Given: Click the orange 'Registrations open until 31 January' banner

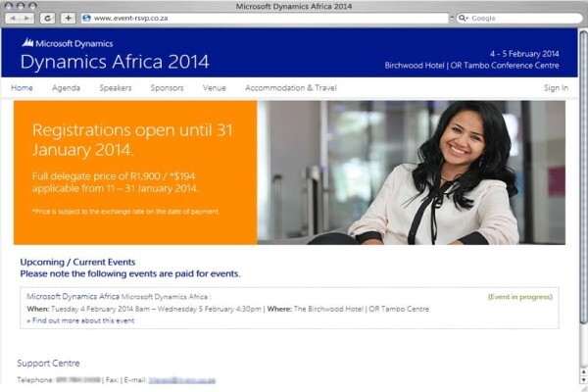Looking at the screenshot, I should coord(135,172).
